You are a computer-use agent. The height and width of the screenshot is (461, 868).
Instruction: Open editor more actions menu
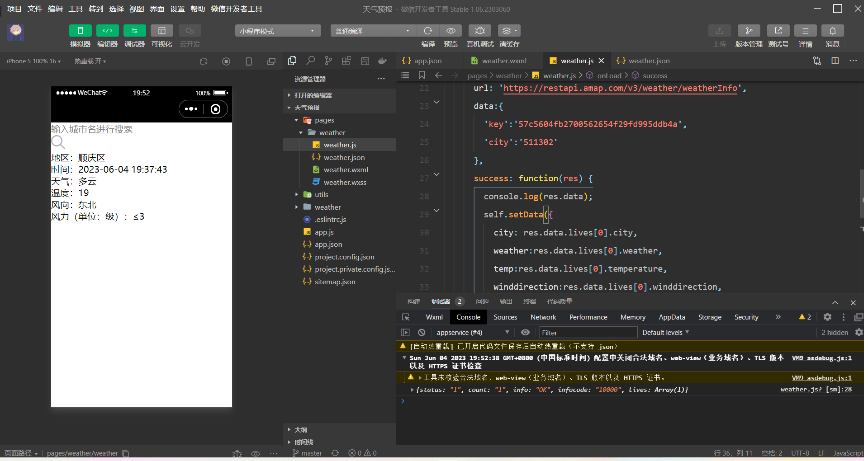pos(853,61)
